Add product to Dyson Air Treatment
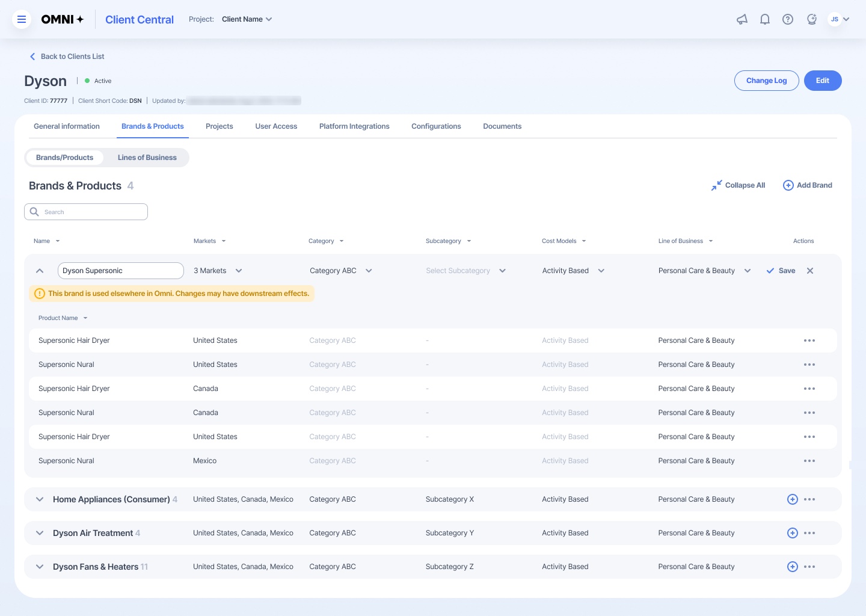The width and height of the screenshot is (866, 616). (x=793, y=533)
